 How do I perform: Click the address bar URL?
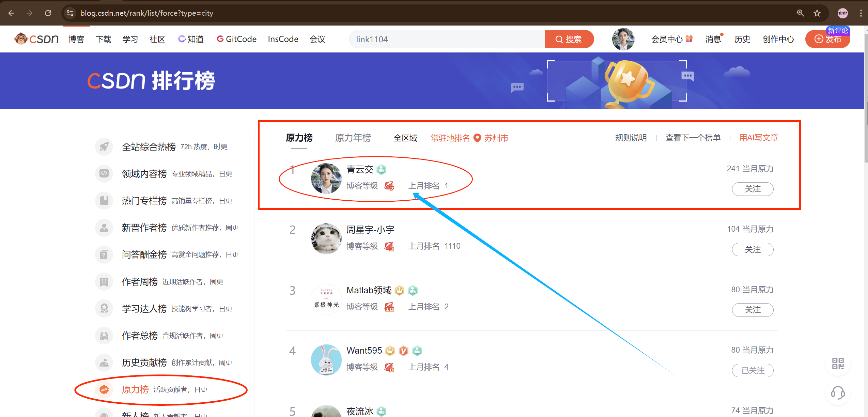[x=146, y=13]
